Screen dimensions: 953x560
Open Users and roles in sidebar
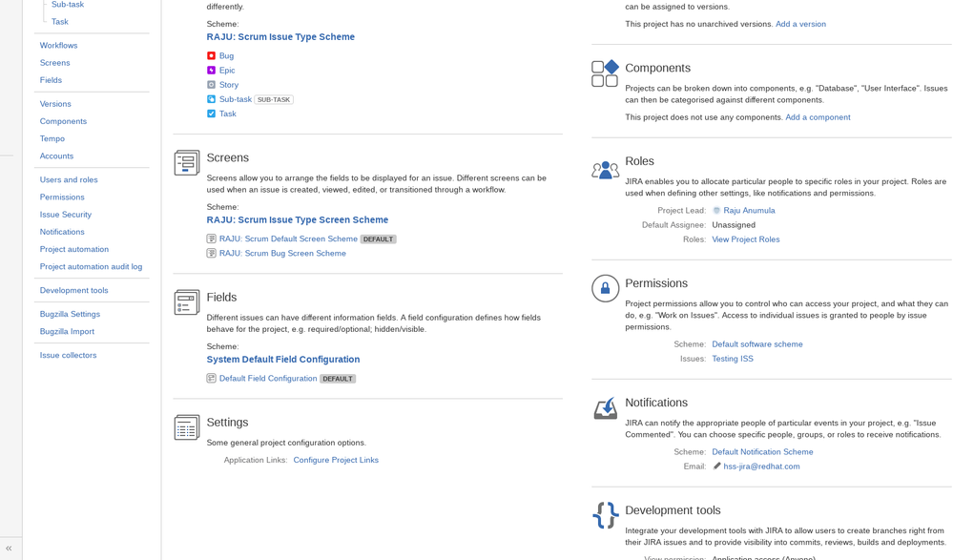coord(69,179)
